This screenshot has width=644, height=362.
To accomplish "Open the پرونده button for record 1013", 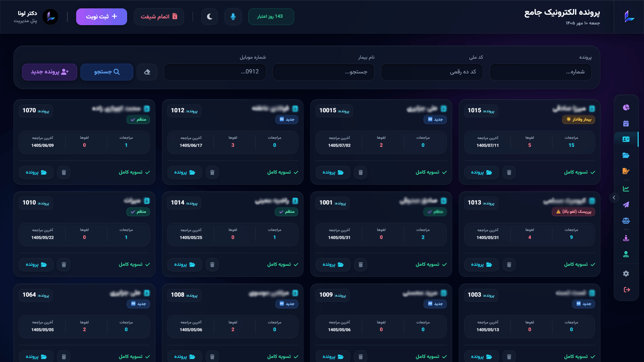I will [x=482, y=264].
